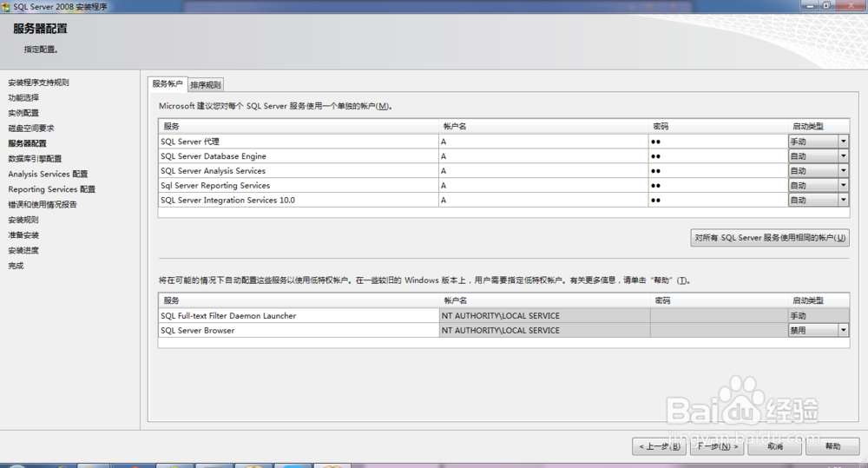The height and width of the screenshot is (468, 868).
Task: Click the 帐户名 column header in lower table
Action: point(545,300)
